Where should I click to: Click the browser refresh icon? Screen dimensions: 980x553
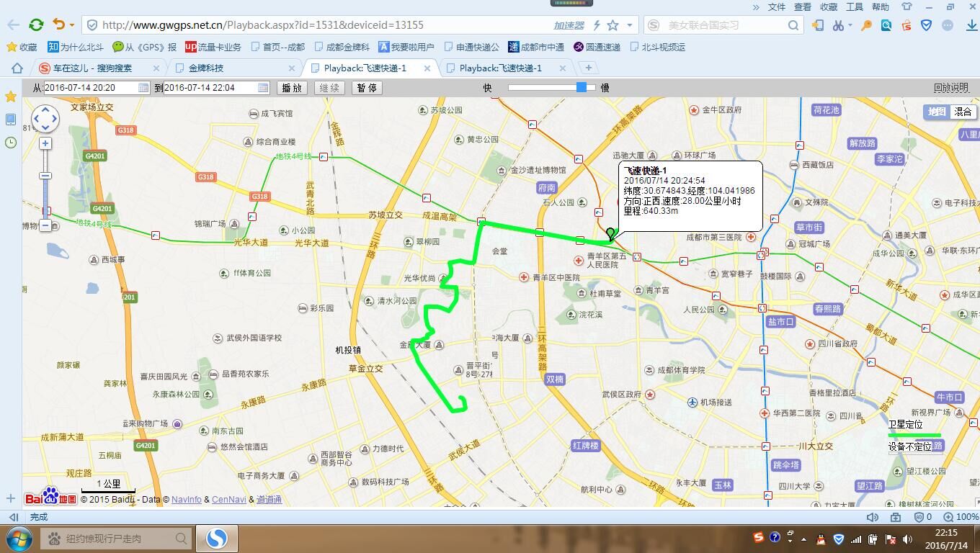pyautogui.click(x=36, y=24)
